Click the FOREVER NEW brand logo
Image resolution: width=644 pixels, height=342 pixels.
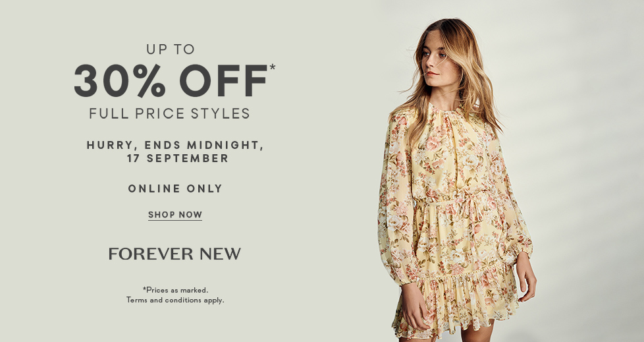coord(174,254)
